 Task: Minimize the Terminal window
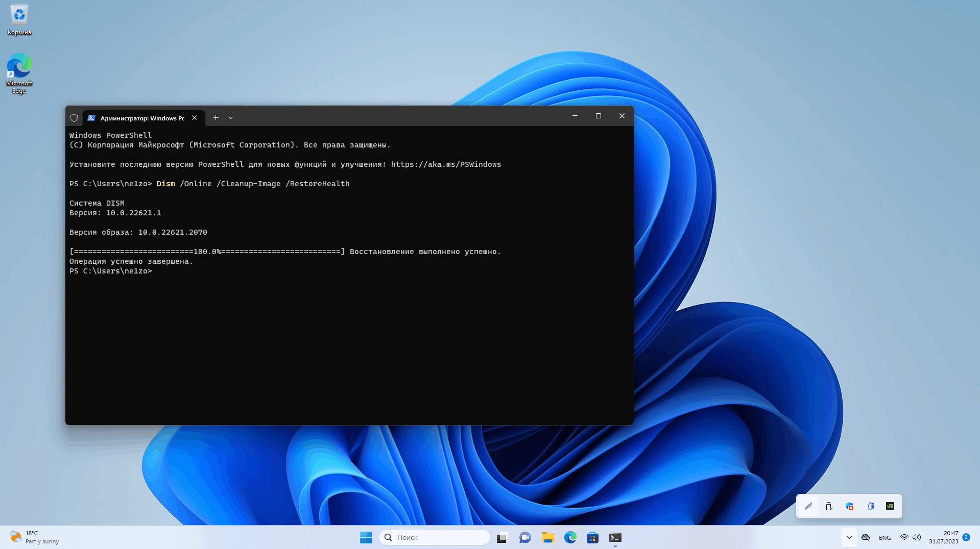[575, 116]
